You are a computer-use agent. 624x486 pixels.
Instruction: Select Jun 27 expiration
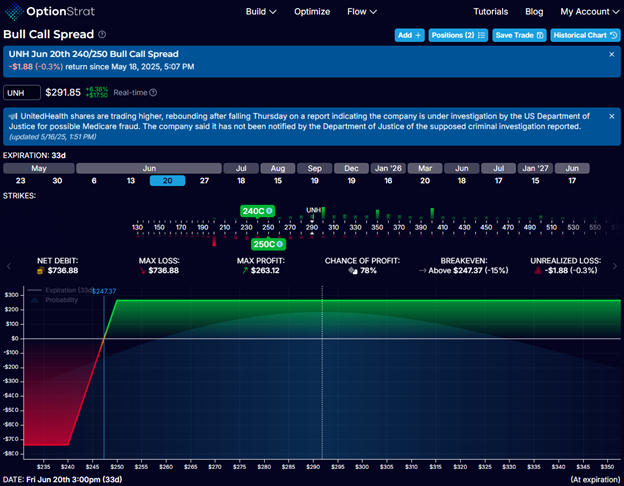tap(204, 181)
